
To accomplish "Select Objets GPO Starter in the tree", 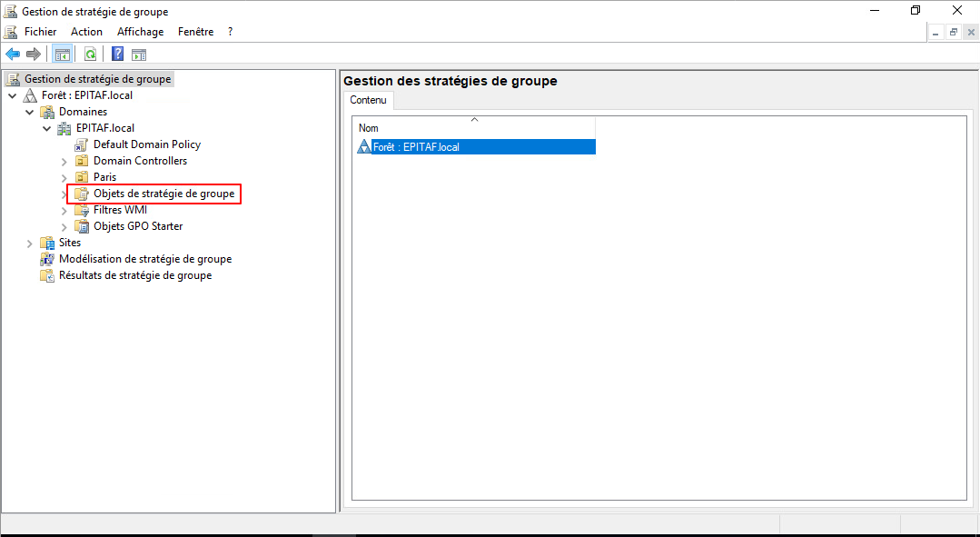I will click(137, 226).
